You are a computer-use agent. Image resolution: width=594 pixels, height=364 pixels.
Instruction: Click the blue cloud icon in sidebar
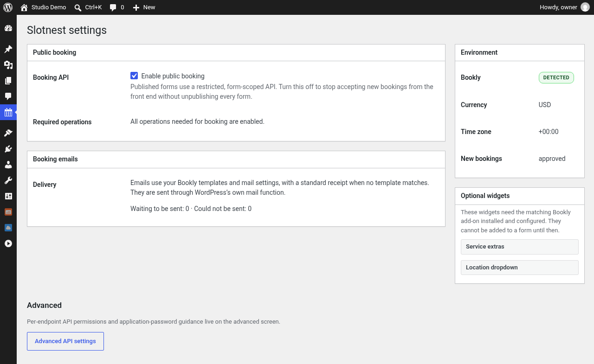click(8, 228)
